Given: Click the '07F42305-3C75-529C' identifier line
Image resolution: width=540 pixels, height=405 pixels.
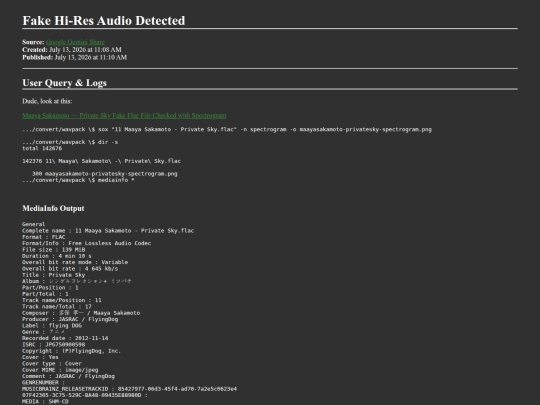Looking at the screenshot, I should [85, 395].
